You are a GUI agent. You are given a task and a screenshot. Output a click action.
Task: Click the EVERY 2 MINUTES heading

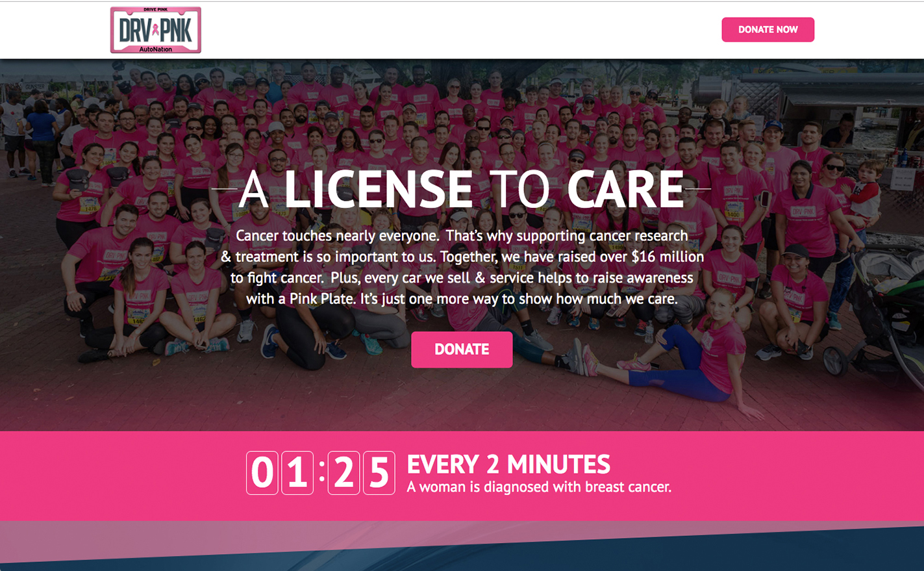[x=508, y=464]
